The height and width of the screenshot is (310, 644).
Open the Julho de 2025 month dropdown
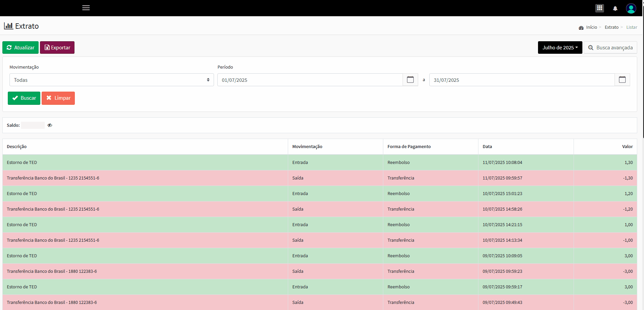(x=560, y=48)
